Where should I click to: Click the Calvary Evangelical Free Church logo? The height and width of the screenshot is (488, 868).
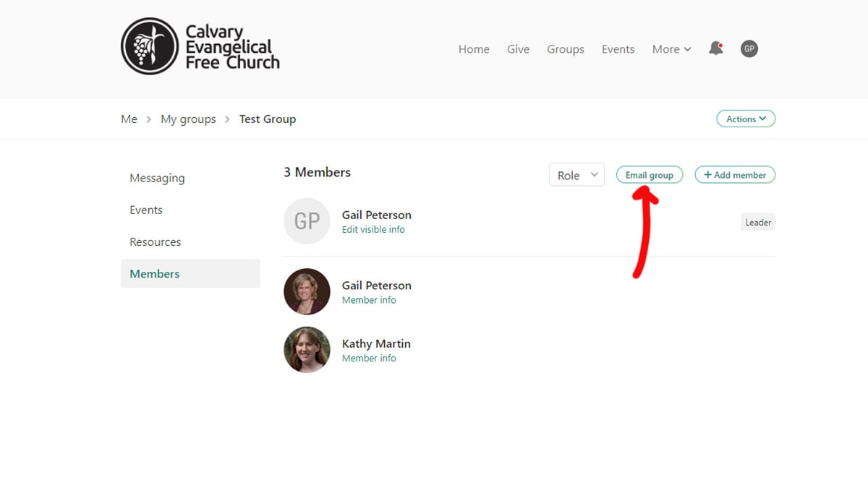pos(200,47)
